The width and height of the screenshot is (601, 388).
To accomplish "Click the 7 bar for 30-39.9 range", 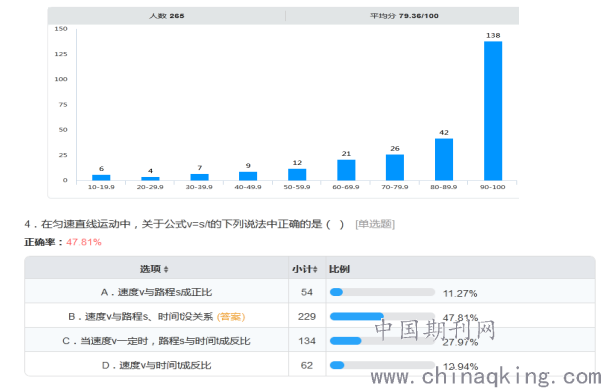I will (x=199, y=177).
